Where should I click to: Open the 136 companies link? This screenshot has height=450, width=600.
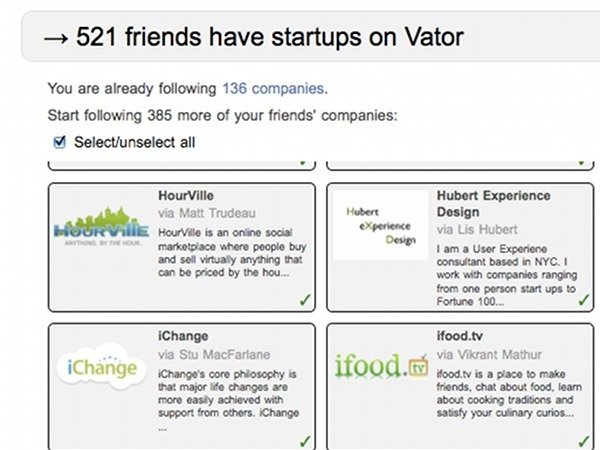(274, 89)
